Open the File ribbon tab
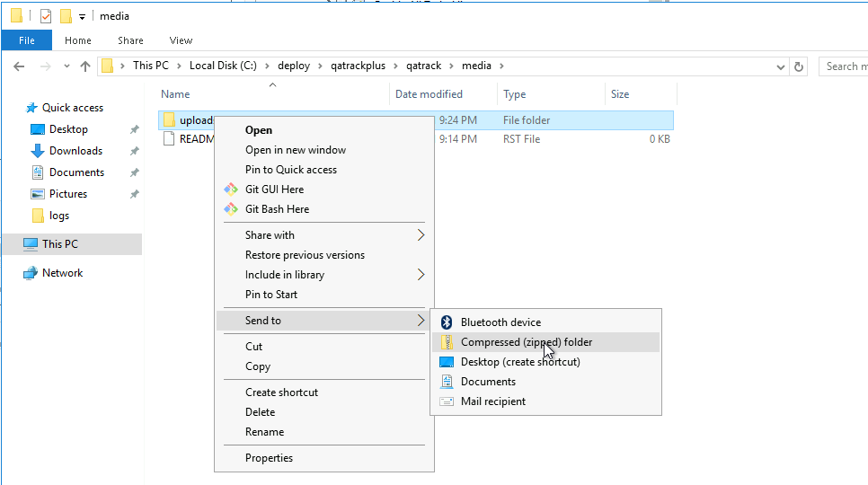 27,40
